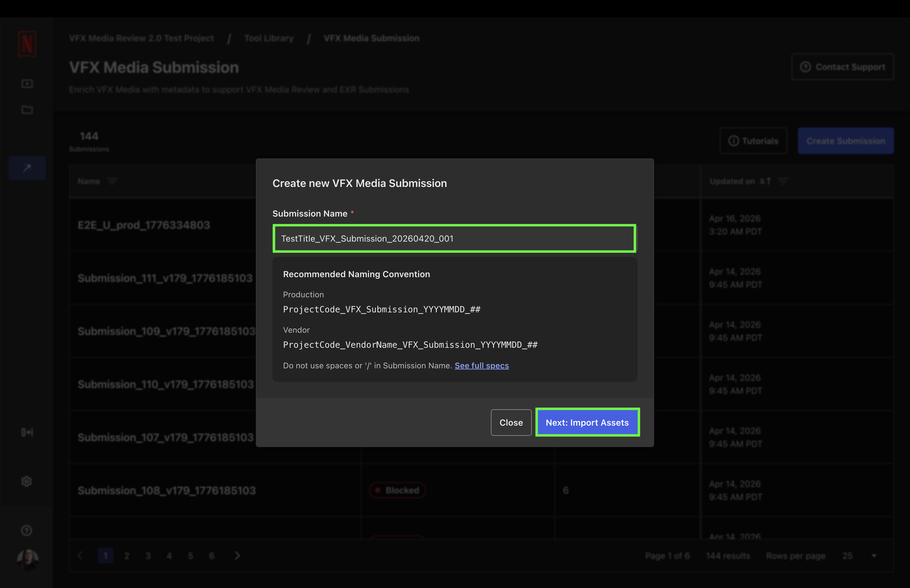
Task: Go to pagination page 2
Action: pos(127,555)
